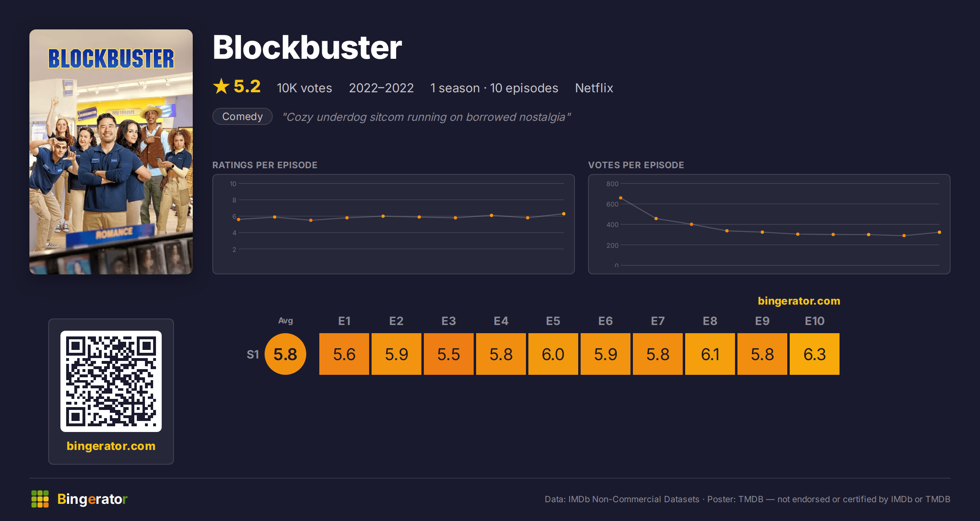Select episode E10 rating tile 6.3
This screenshot has height=521, width=980.
point(815,354)
